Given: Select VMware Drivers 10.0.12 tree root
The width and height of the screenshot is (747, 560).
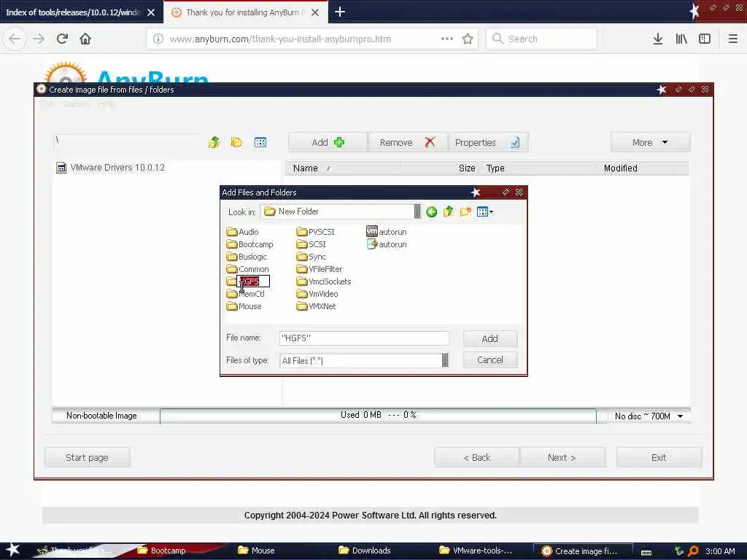Looking at the screenshot, I should coord(111,168).
